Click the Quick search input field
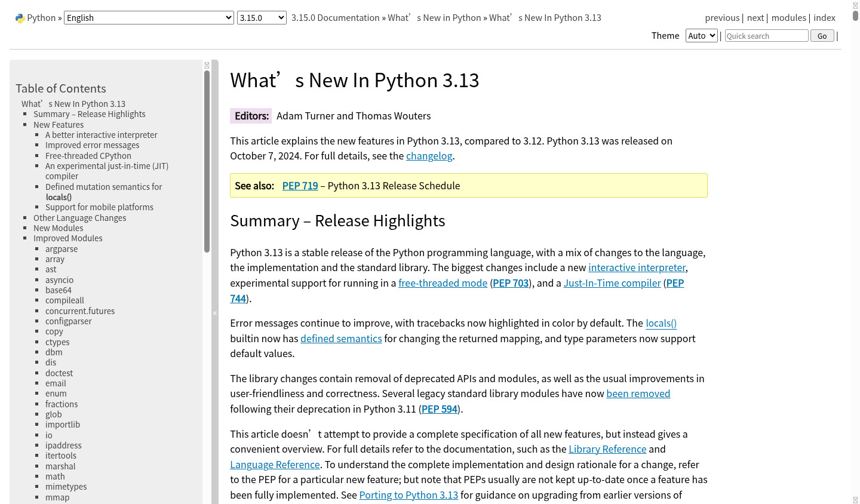 point(767,36)
